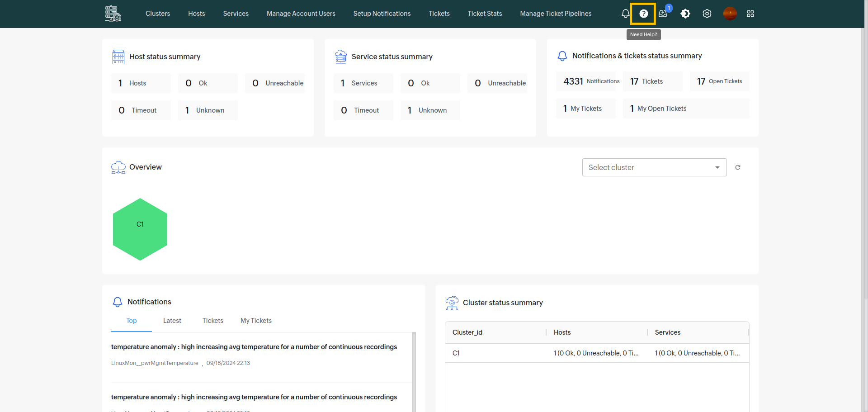This screenshot has width=868, height=412.
Task: Click the 0 Ok tile in Host summary
Action: pos(208,83)
